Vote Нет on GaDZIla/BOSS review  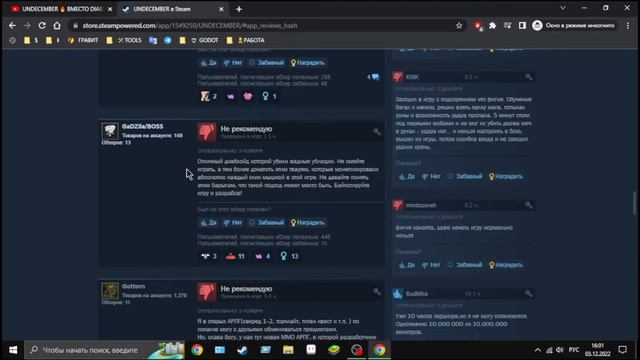point(233,222)
